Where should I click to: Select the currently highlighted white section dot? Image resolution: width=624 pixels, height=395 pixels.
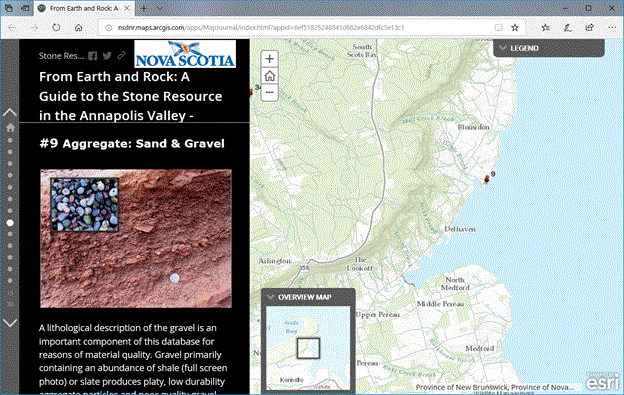10,223
